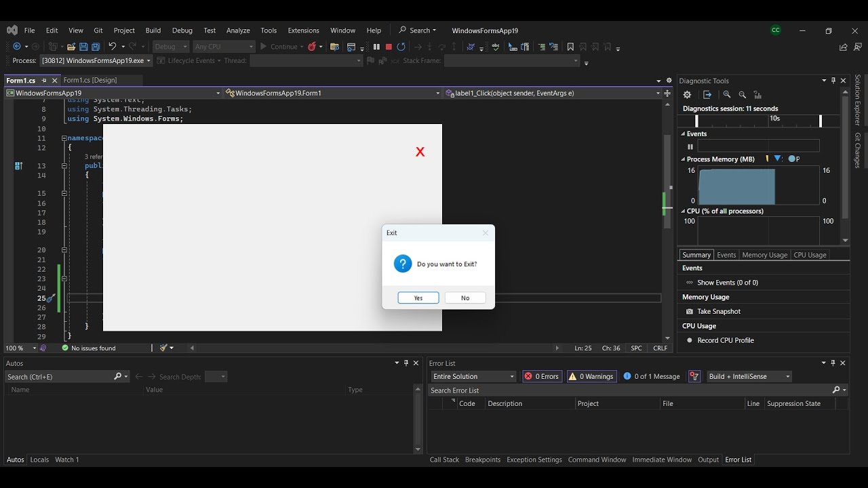
Task: Click the screwdriver quick actions icon on line 25
Action: point(50,298)
